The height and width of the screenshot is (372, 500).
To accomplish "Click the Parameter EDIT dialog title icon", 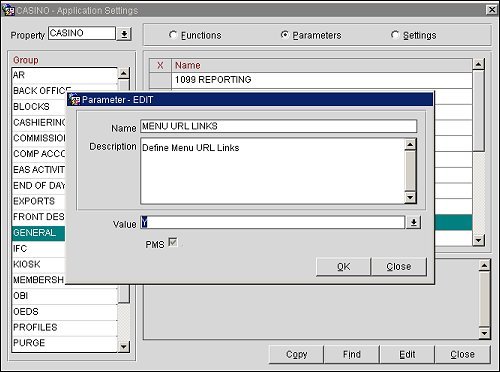I will (x=74, y=99).
